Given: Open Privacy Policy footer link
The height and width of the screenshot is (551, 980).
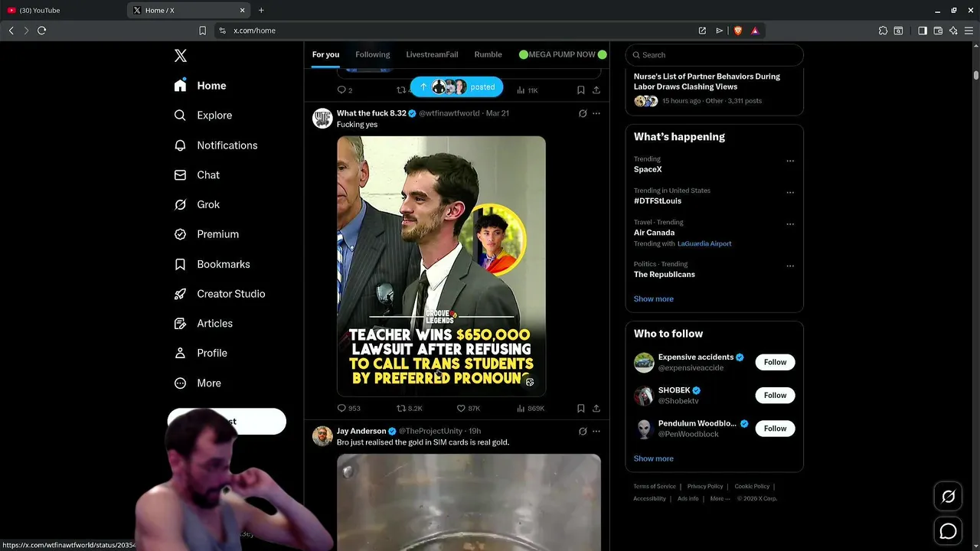Looking at the screenshot, I should tap(704, 487).
